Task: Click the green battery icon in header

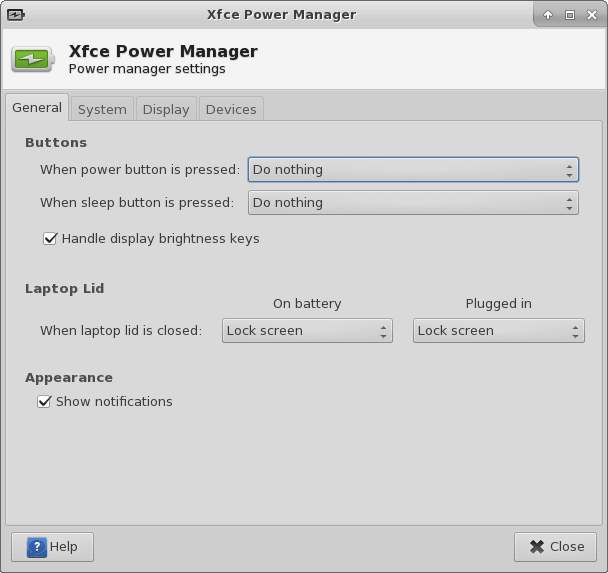Action: 33,60
